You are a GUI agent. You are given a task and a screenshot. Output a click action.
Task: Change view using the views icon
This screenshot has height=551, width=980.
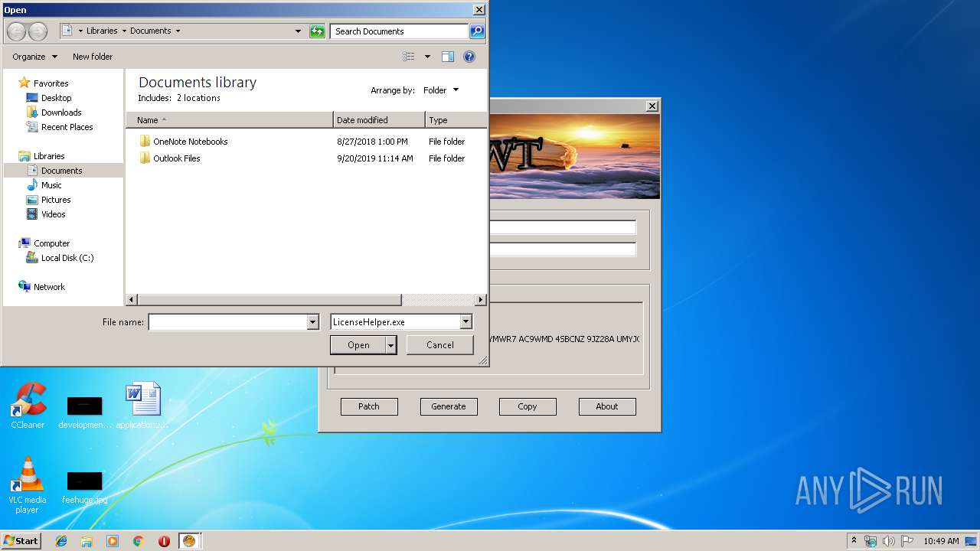pos(409,57)
